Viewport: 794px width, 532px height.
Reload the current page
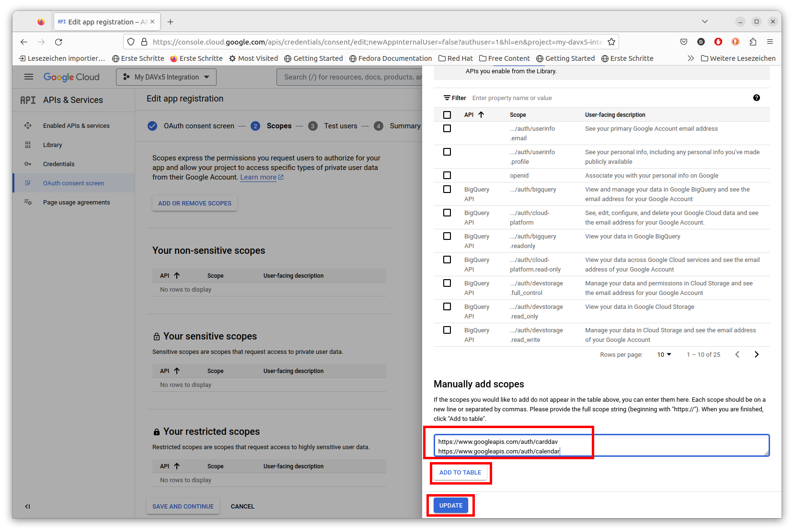[x=58, y=42]
